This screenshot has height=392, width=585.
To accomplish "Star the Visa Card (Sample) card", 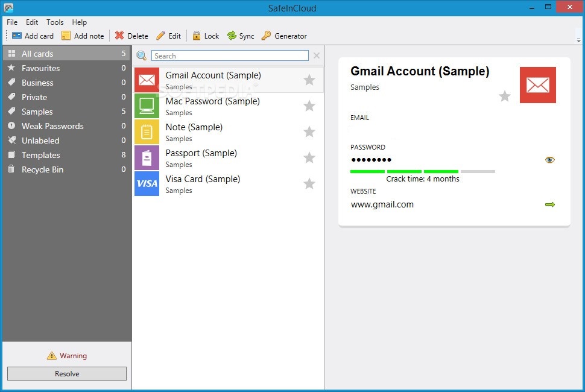I will point(309,183).
